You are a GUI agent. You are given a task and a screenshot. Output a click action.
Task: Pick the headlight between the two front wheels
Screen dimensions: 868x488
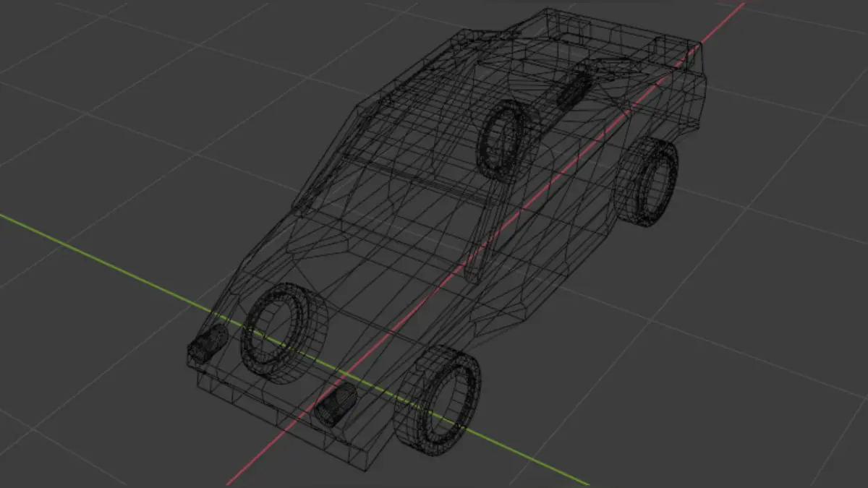(x=335, y=404)
